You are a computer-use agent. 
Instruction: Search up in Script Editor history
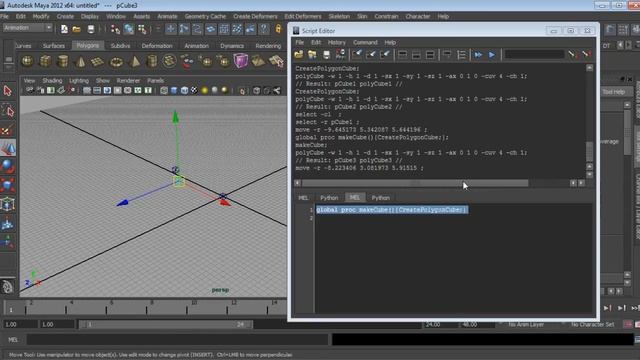pos(587,54)
